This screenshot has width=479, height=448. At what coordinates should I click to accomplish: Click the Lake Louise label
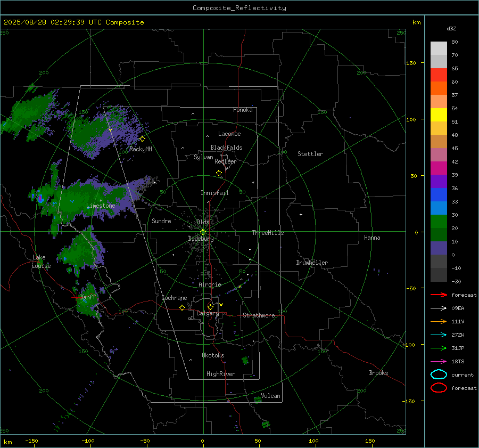(41, 262)
